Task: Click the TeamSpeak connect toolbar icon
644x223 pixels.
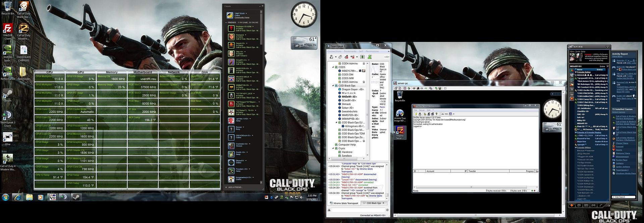Action: pyautogui.click(x=331, y=57)
